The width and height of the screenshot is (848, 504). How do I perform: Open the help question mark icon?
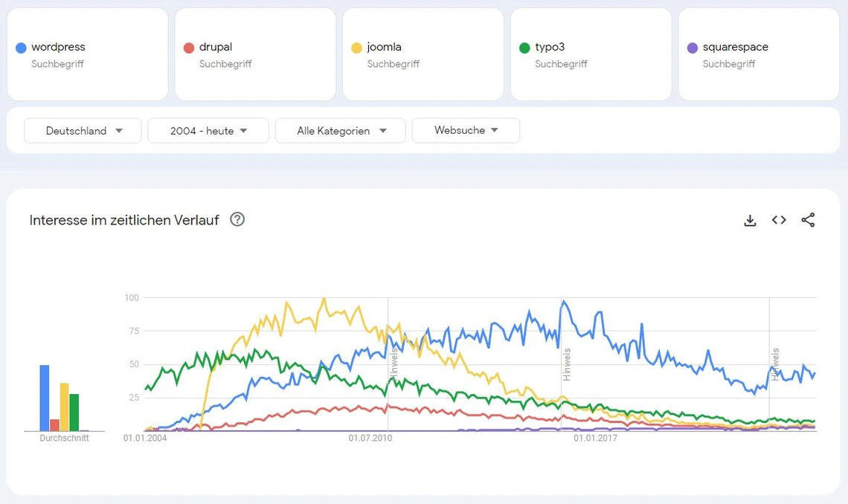pyautogui.click(x=237, y=219)
